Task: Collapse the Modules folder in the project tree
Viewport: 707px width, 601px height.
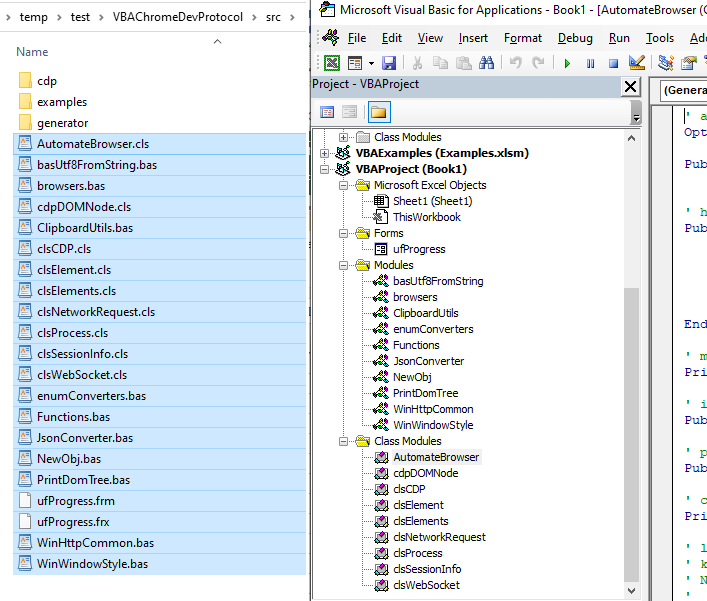Action: (x=344, y=265)
